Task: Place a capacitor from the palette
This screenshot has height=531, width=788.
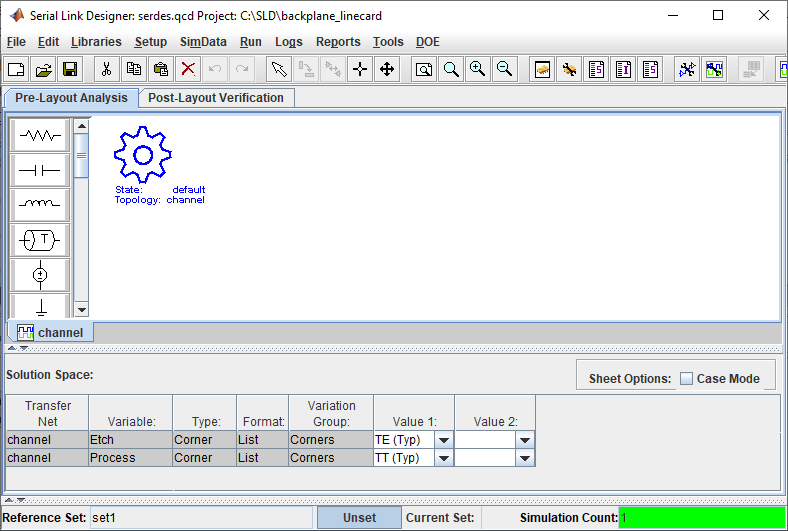Action: point(40,170)
